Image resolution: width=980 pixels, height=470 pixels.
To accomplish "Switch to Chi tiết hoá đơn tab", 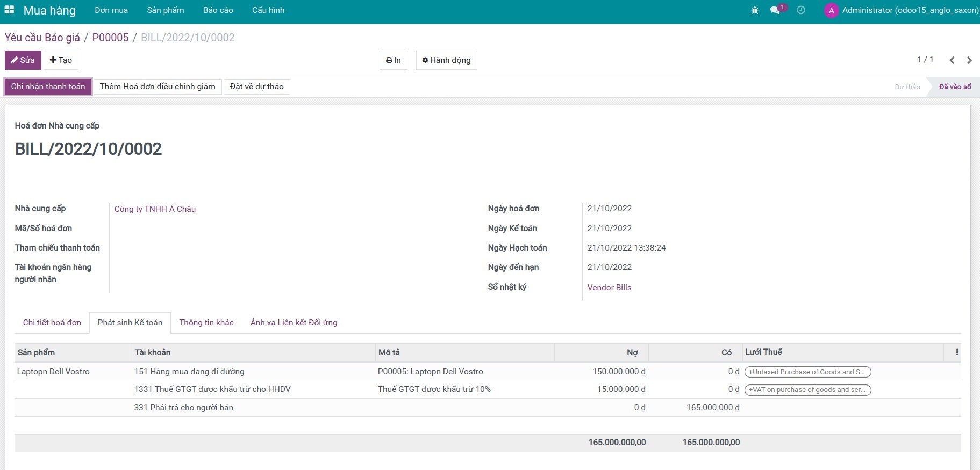I will [x=52, y=323].
